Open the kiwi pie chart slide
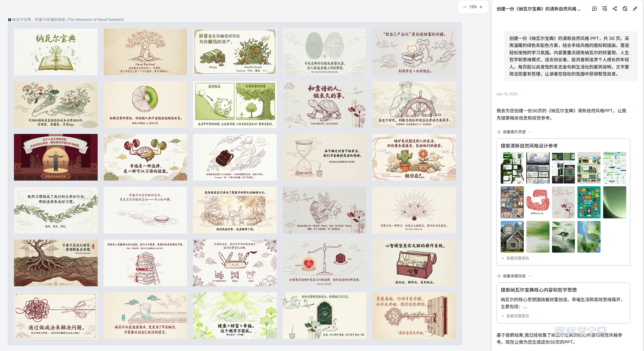644x351 pixels. click(145, 104)
